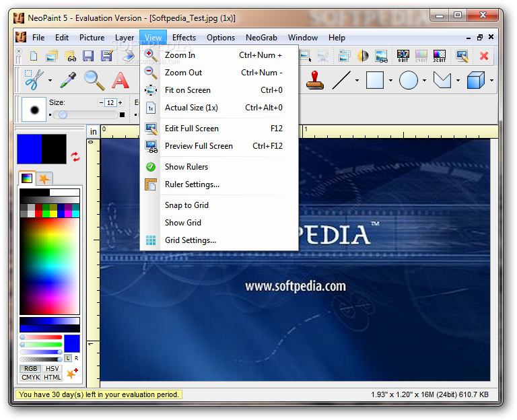Select the Eyedropper tool
The height and width of the screenshot is (420, 517).
pyautogui.click(x=68, y=80)
